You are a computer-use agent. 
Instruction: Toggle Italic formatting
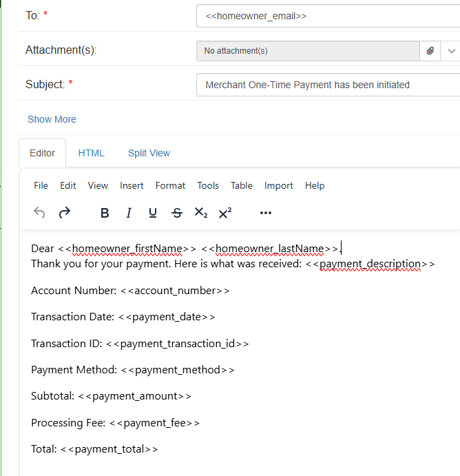pos(129,213)
